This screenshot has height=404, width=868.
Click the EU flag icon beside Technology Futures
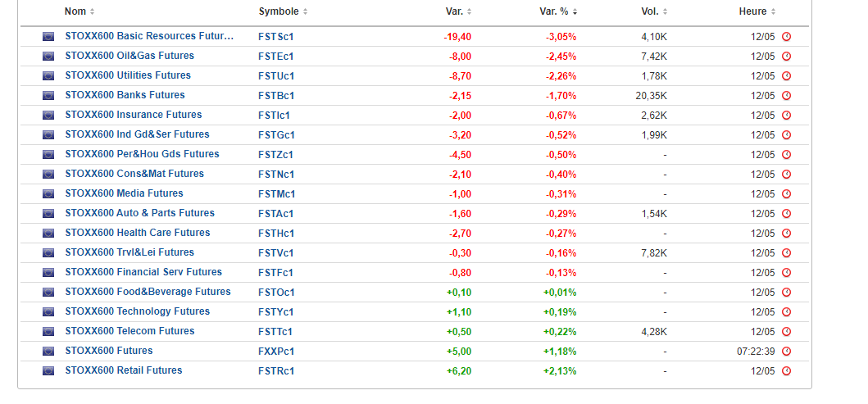[48, 312]
